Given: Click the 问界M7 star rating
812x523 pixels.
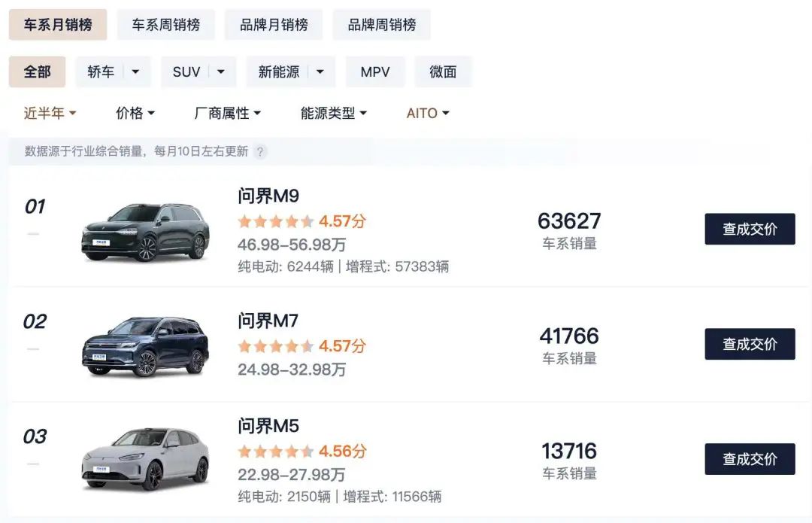Looking at the screenshot, I should 276,346.
